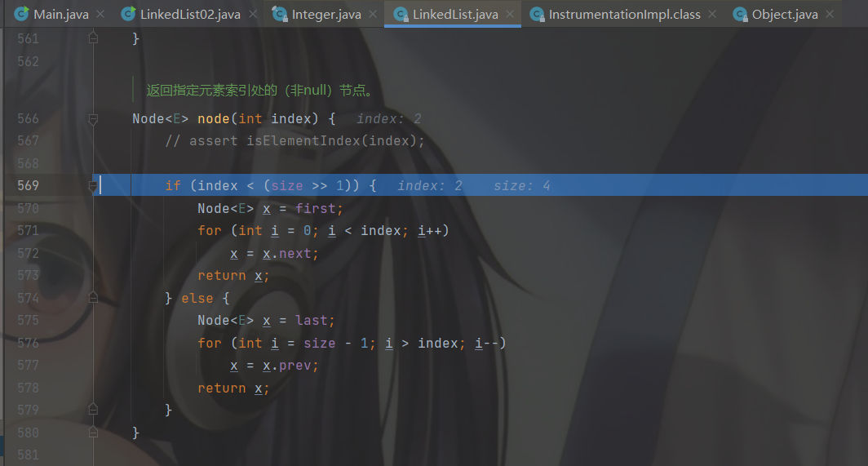Click 'i++' on line 571
Screen dimensions: 868x466
click(x=430, y=230)
